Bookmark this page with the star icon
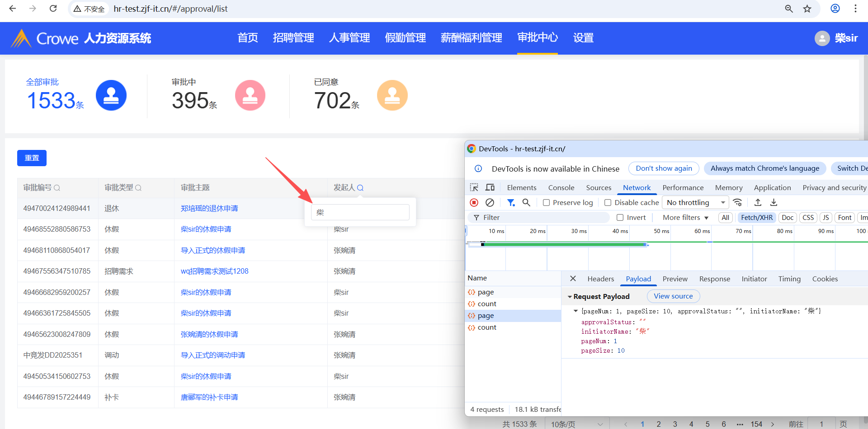868x429 pixels. [x=807, y=9]
